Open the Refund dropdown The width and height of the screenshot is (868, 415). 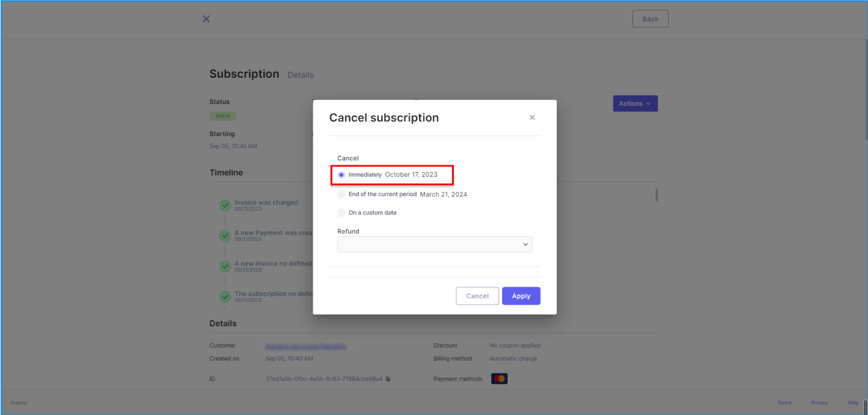coord(434,244)
